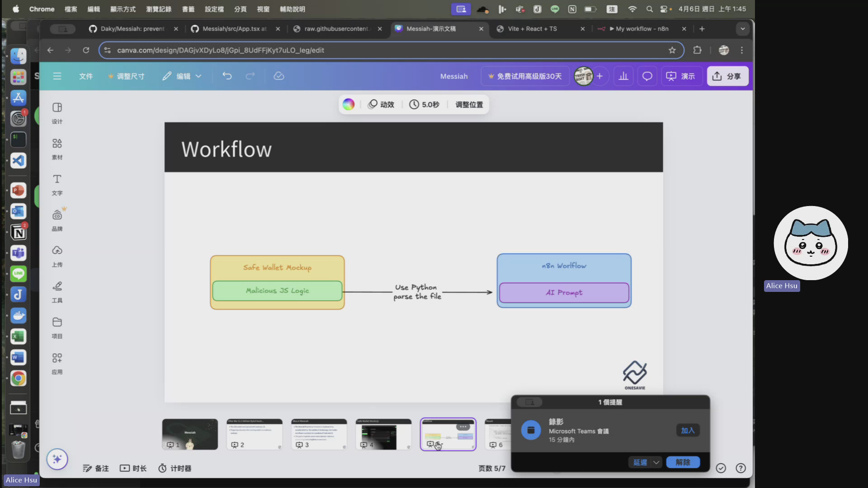Expand the 延遲 snooze options arrow

pyautogui.click(x=656, y=462)
